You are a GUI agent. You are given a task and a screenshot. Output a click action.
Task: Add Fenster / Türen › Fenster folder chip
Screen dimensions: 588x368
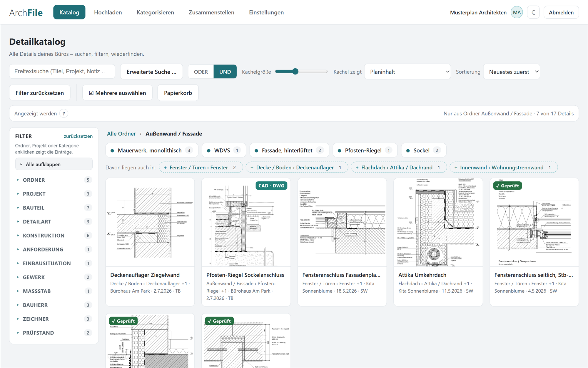(x=201, y=168)
